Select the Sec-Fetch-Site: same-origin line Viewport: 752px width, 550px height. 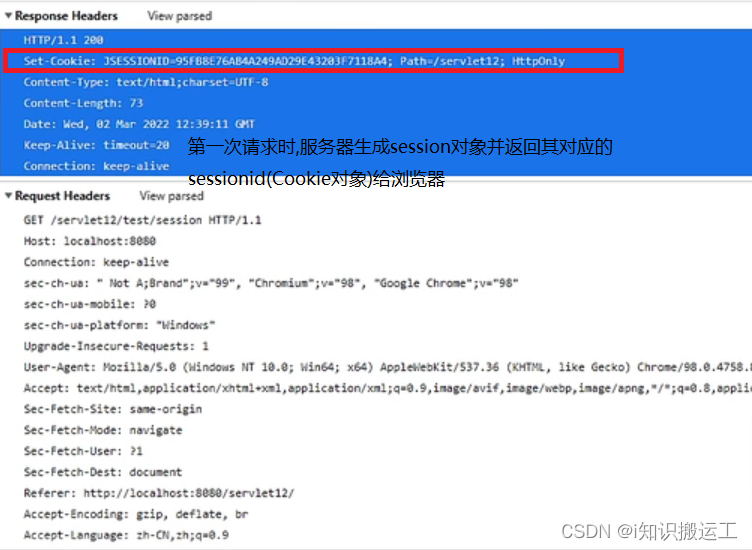[113, 409]
